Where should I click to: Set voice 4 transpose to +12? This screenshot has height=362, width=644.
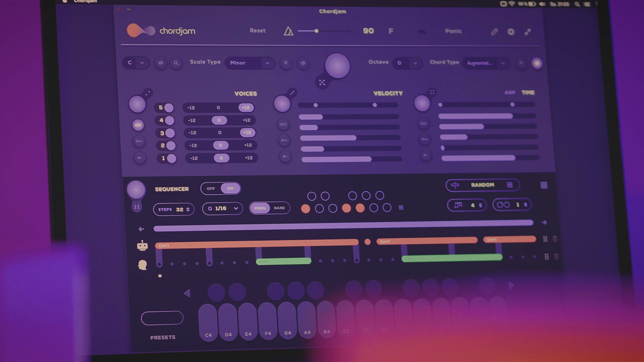[246, 120]
